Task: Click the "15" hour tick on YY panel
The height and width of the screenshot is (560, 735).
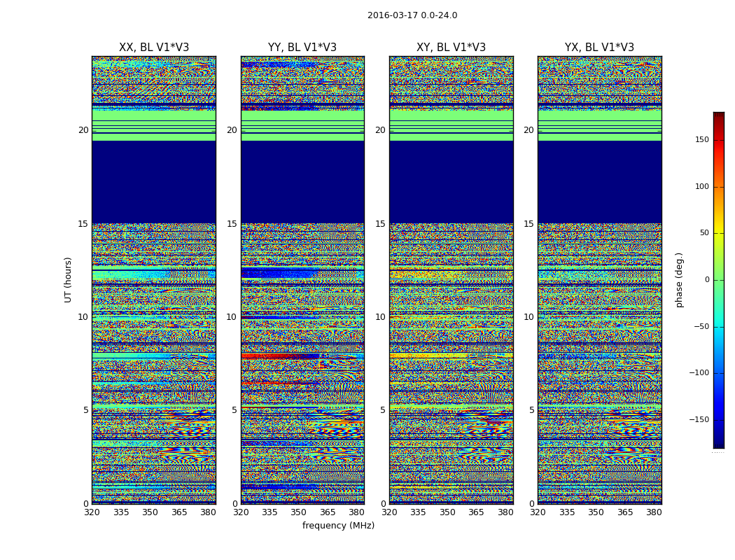Action: [x=232, y=224]
